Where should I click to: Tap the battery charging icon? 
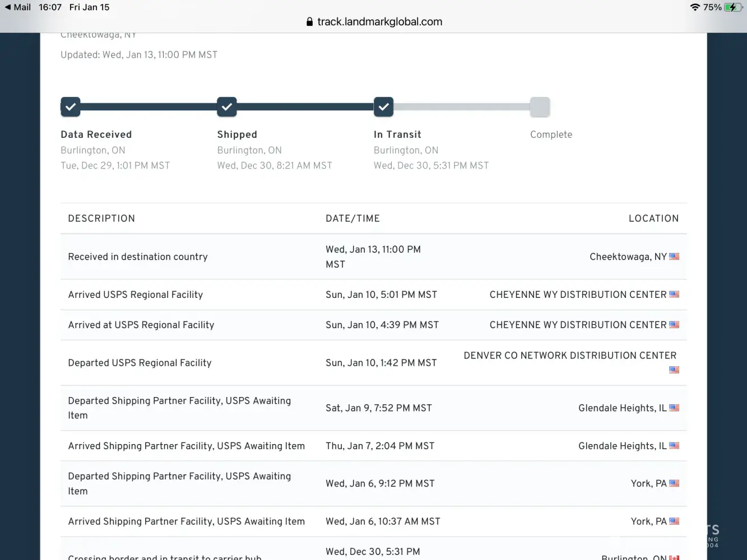(x=733, y=7)
